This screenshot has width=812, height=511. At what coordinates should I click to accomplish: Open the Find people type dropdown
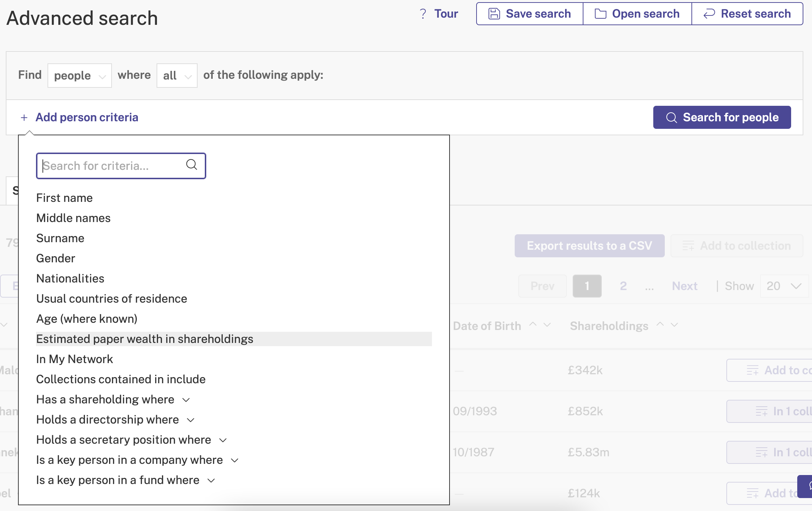[80, 75]
